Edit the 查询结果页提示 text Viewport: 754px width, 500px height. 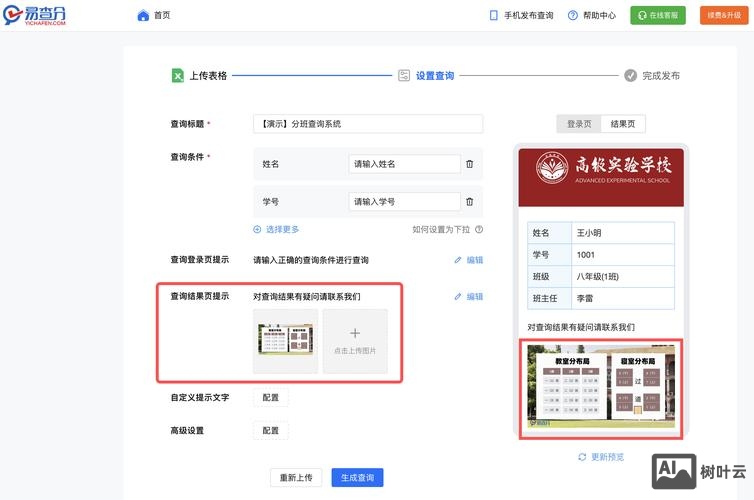[x=475, y=297]
